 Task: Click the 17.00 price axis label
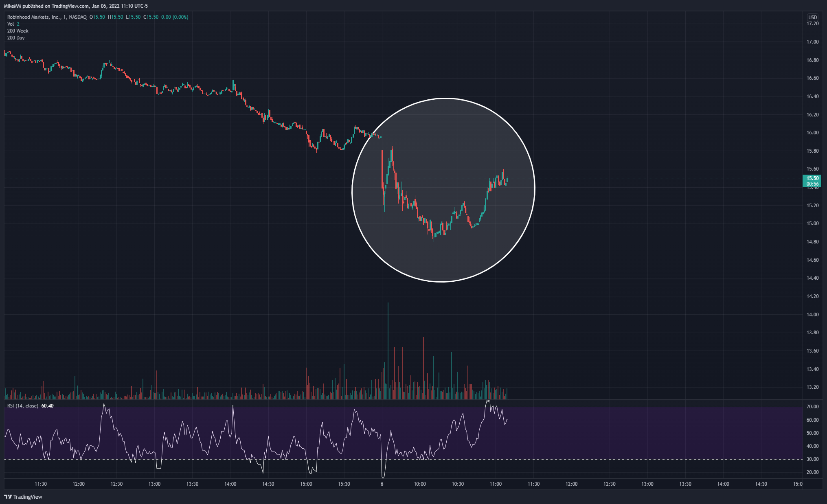pos(812,42)
